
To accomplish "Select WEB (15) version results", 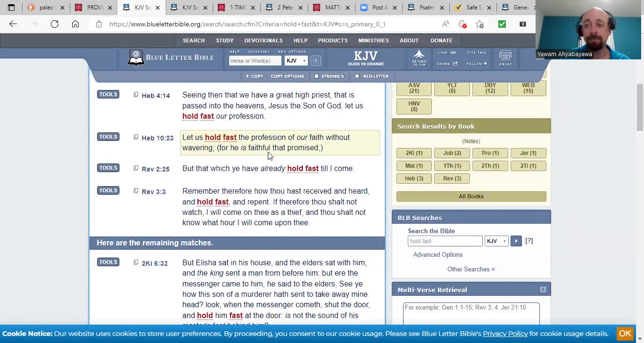I will [528, 89].
